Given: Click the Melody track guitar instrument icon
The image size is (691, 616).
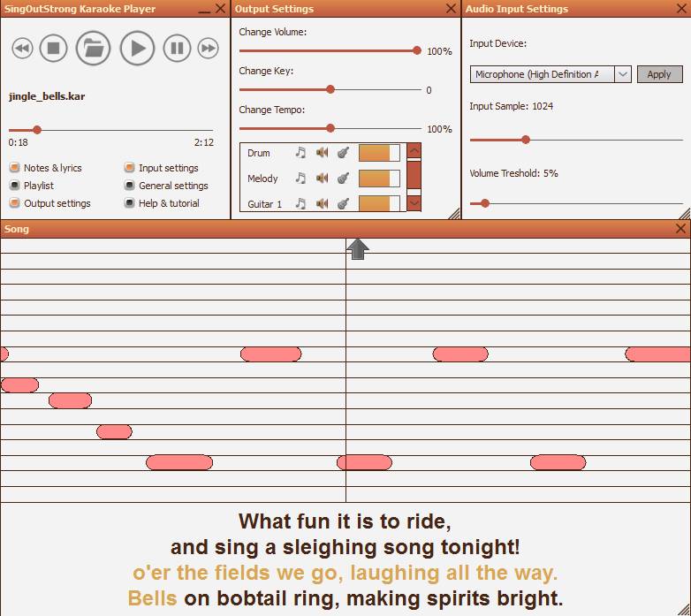Looking at the screenshot, I should tap(344, 178).
